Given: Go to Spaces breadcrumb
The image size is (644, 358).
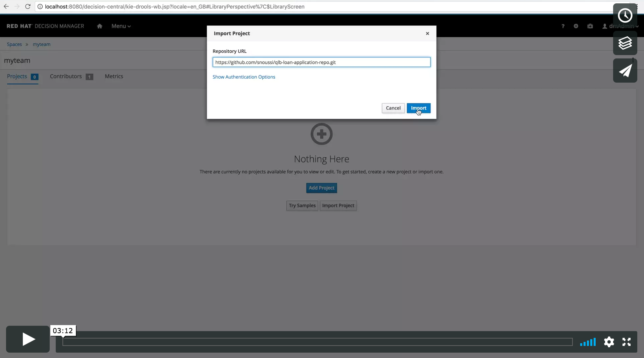Looking at the screenshot, I should tap(14, 44).
